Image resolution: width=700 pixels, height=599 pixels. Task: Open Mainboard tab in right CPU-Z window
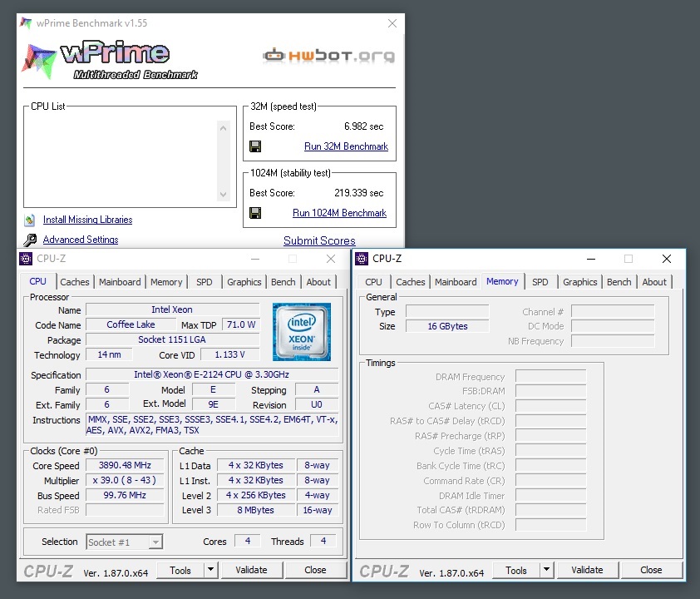[456, 282]
